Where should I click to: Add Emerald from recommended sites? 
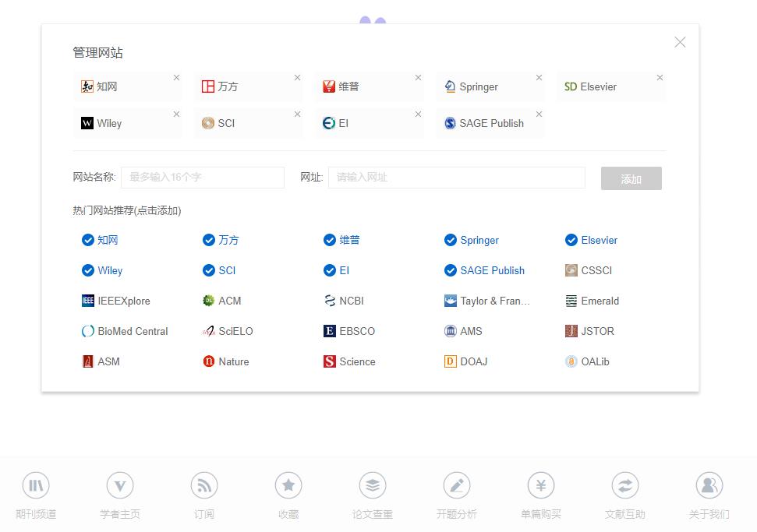pos(592,301)
